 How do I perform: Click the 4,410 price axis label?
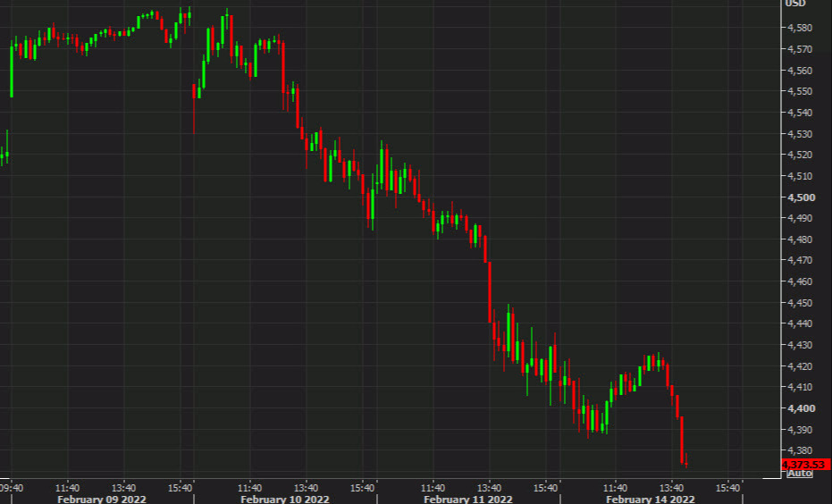pyautogui.click(x=800, y=387)
